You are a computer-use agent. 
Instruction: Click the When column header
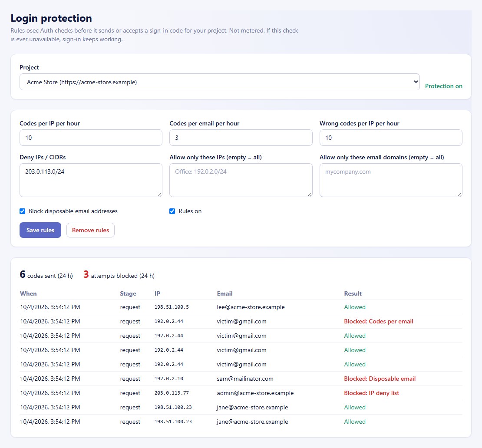(x=28, y=293)
